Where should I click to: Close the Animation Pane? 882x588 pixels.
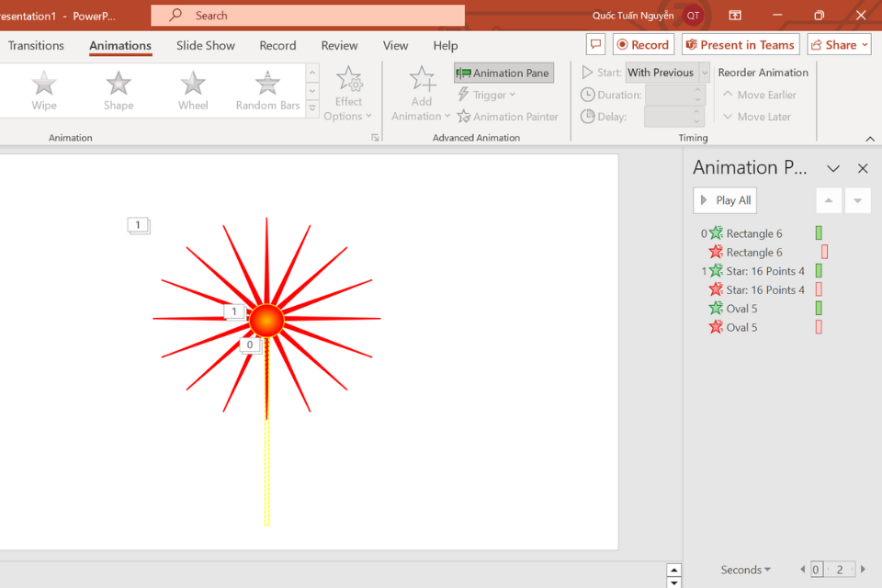(x=863, y=168)
